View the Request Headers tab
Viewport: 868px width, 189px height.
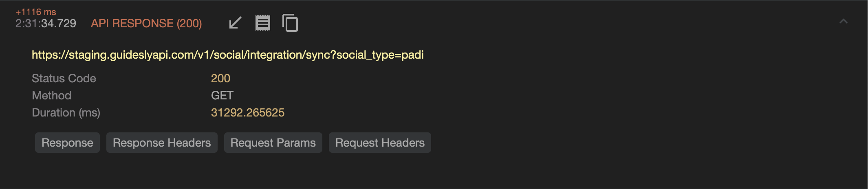(380, 143)
